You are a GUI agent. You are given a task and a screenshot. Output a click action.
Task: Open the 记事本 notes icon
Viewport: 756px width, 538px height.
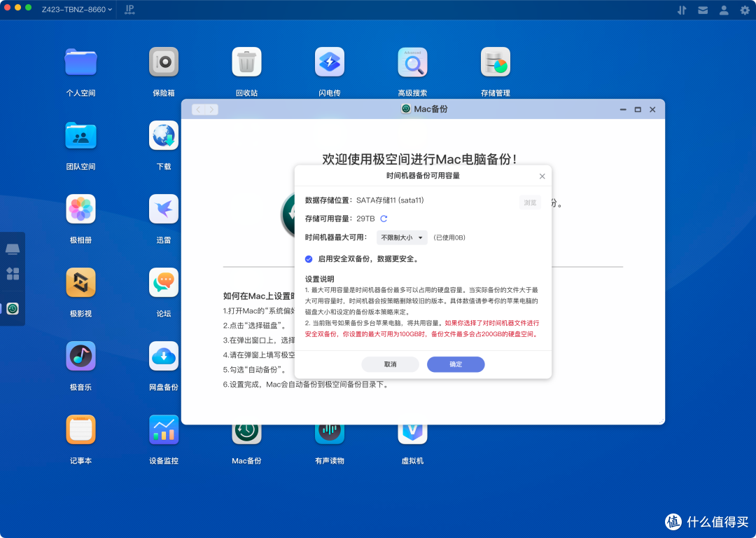pyautogui.click(x=80, y=429)
